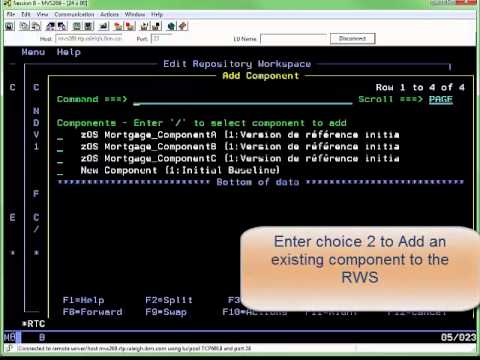Click selection field beside New Component
480x360 pixels.
[60, 171]
